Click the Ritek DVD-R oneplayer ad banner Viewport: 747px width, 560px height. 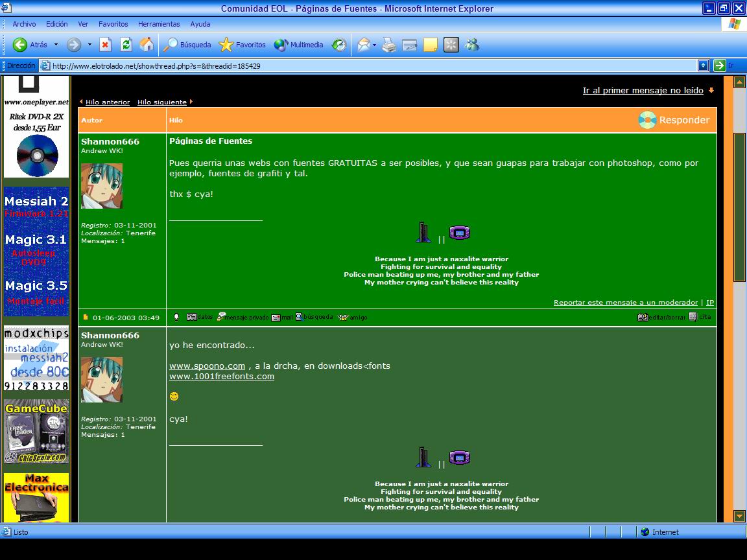coord(36,127)
